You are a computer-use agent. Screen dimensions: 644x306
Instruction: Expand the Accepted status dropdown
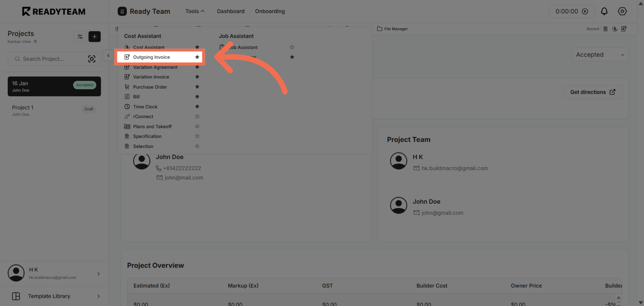tap(600, 55)
